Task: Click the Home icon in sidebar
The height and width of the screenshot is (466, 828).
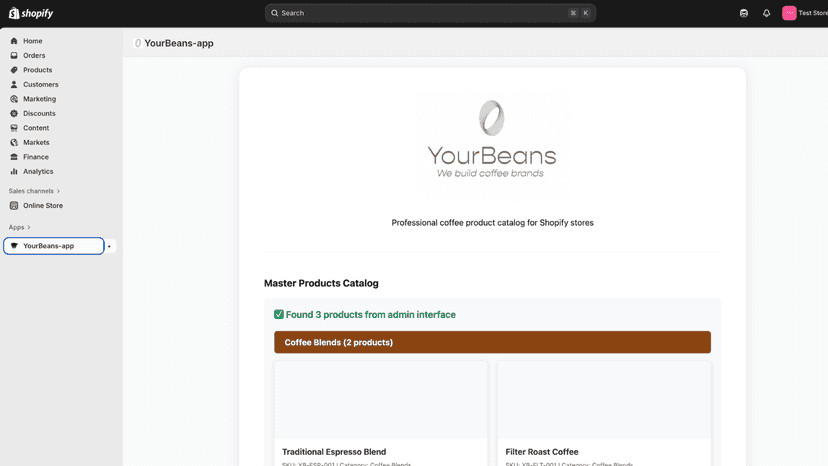Action: (14, 41)
